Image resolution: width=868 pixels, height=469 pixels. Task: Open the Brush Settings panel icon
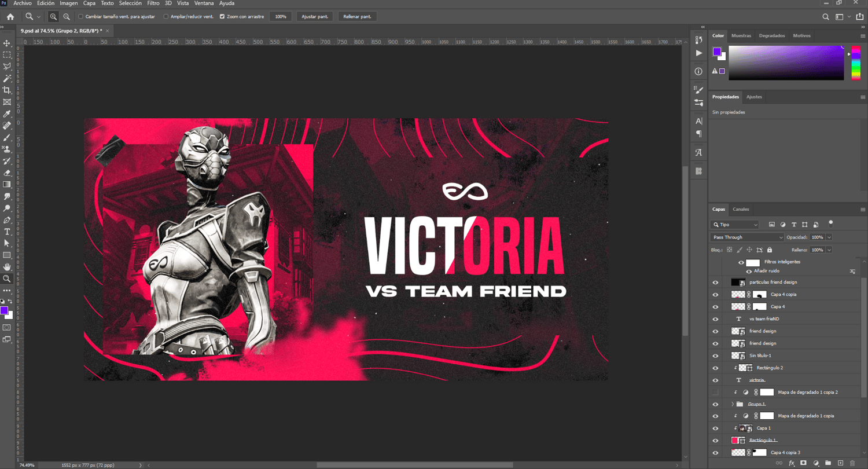[698, 90]
